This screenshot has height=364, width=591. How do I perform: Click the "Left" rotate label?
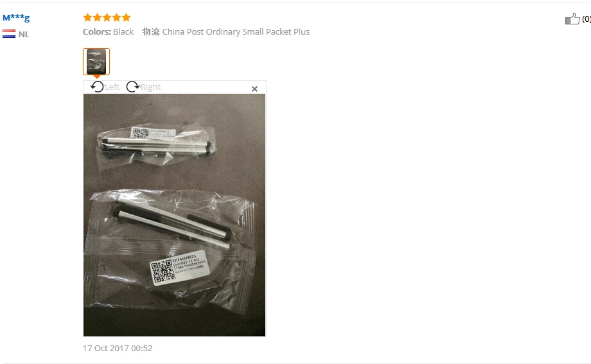[112, 87]
